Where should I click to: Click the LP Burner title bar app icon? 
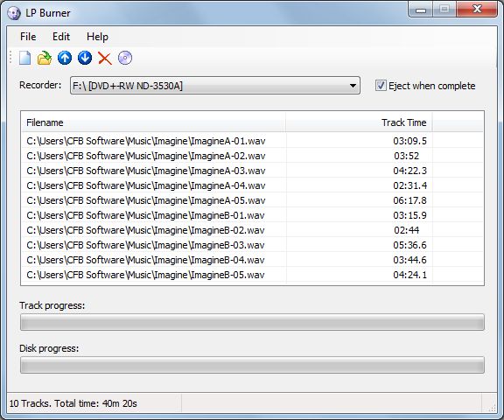[14, 13]
